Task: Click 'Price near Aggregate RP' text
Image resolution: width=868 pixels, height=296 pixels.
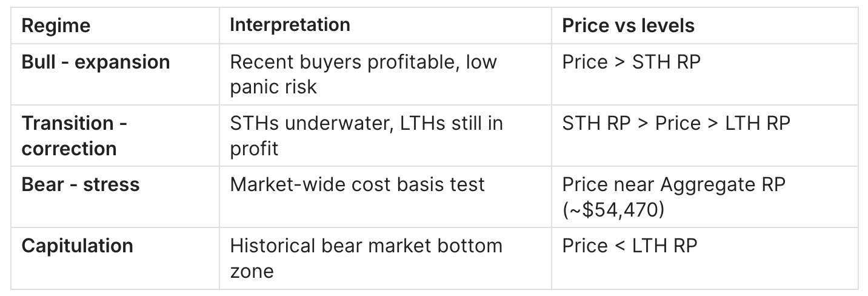Action: 673,185
